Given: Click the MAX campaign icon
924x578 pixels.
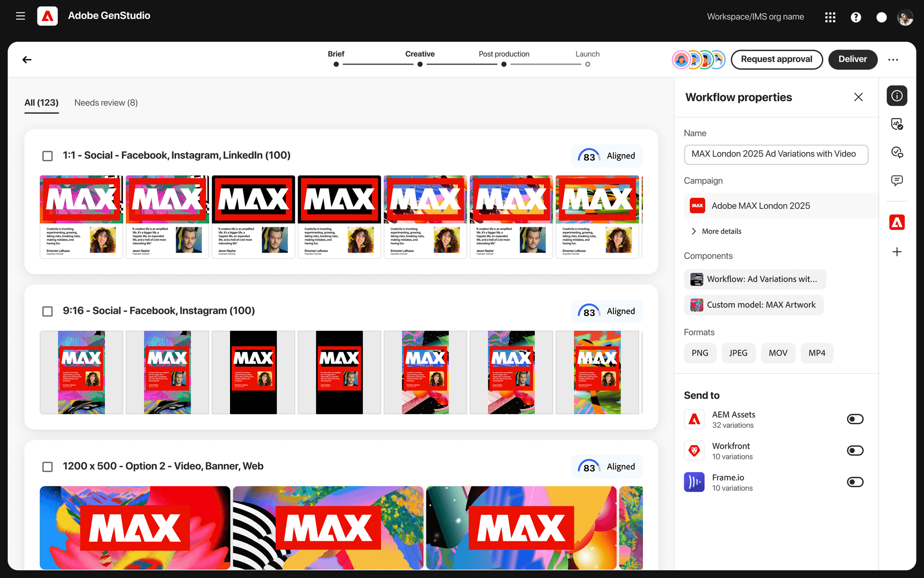Looking at the screenshot, I should tap(697, 206).
